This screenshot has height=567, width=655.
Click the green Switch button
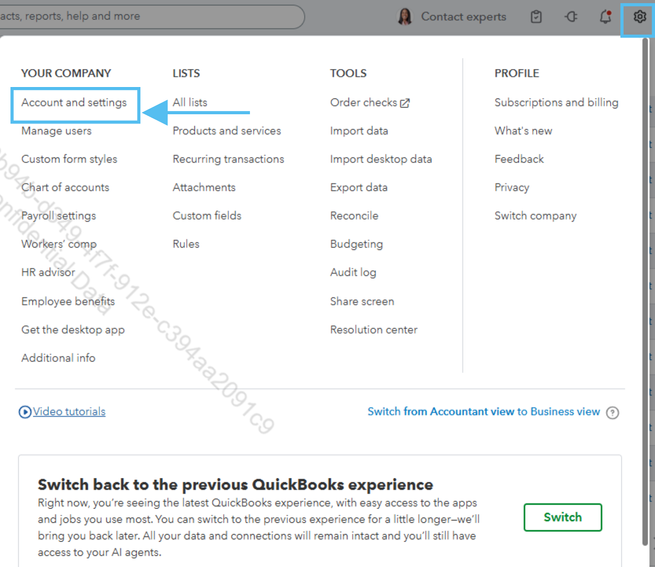pyautogui.click(x=562, y=518)
